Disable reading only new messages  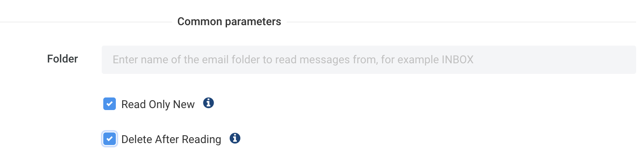tap(110, 104)
